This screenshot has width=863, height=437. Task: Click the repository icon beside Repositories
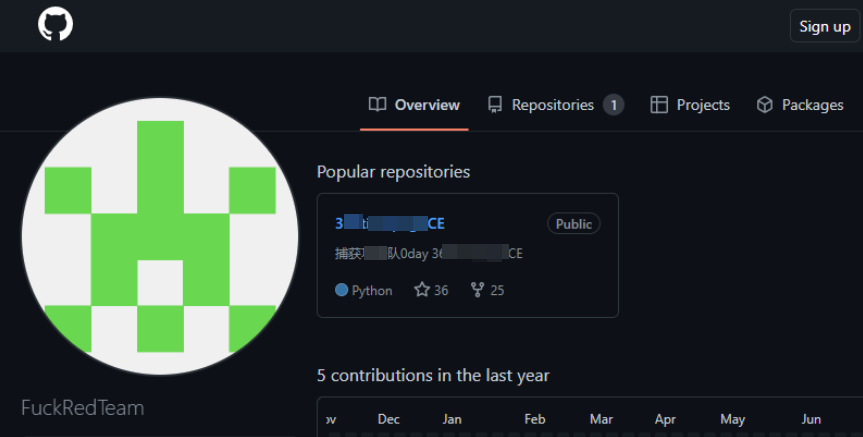(x=495, y=105)
